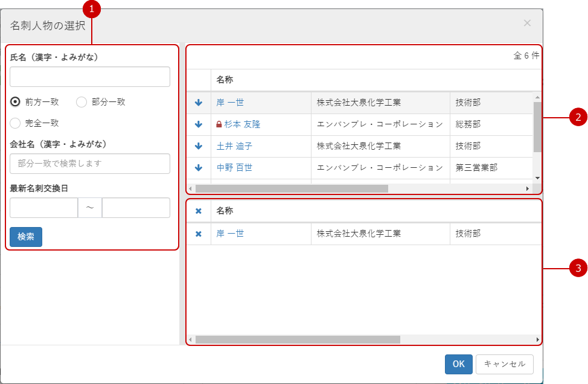Select the 部分一致 radio button
The image size is (588, 384).
pos(81,101)
